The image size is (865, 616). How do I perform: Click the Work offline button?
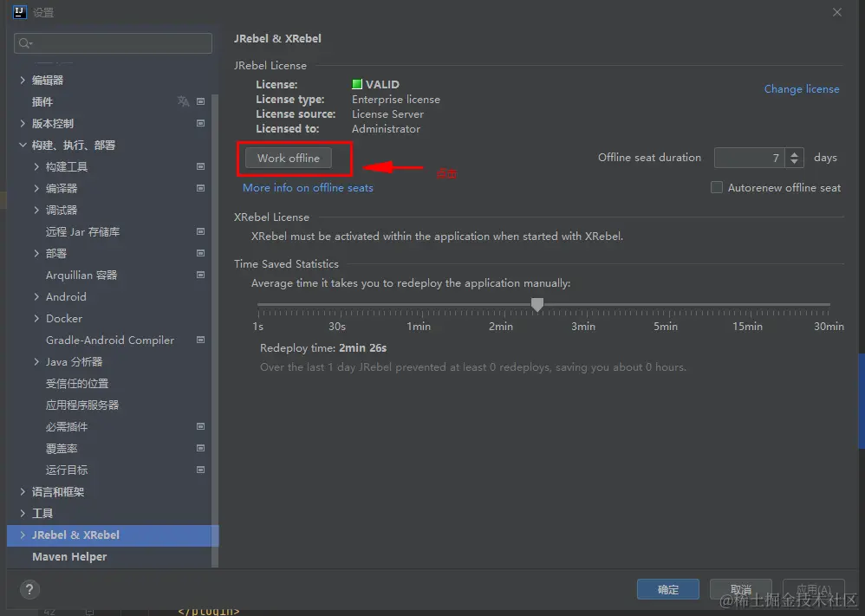[x=289, y=159]
